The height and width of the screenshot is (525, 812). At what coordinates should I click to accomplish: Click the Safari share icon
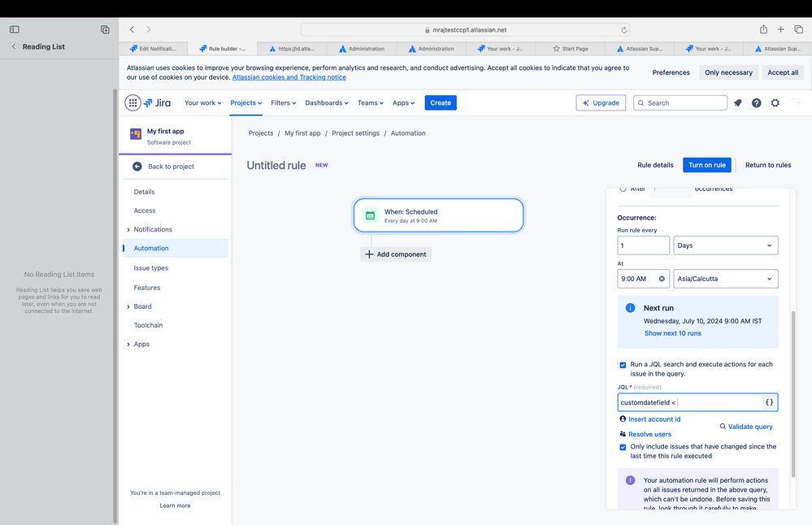point(763,29)
